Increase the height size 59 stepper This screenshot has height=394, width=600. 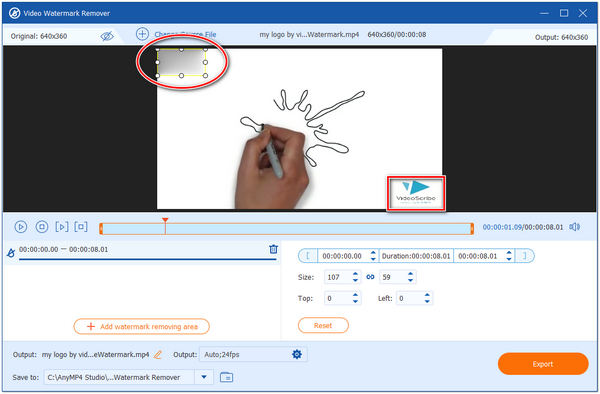(x=411, y=274)
